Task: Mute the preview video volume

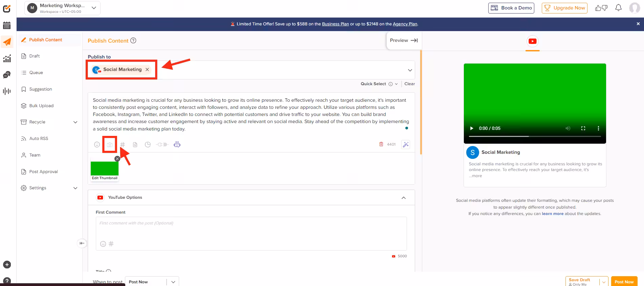Action: tap(568, 128)
